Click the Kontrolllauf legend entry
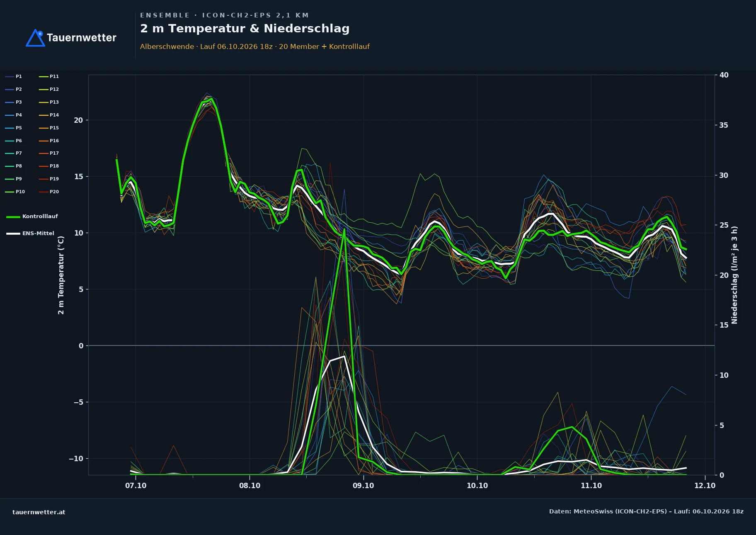Image resolution: width=756 pixels, height=535 pixels. (32, 216)
